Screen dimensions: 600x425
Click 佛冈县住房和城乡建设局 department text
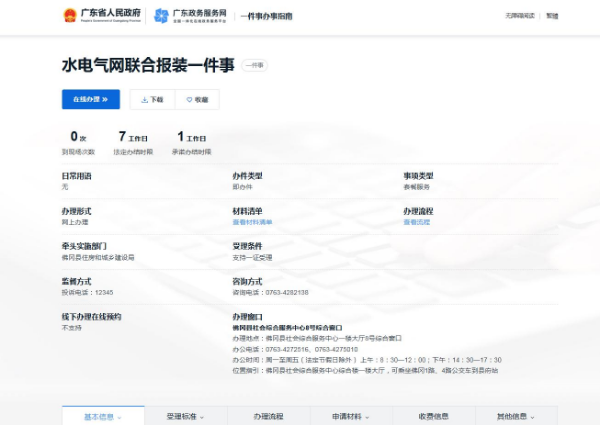[x=98, y=257]
